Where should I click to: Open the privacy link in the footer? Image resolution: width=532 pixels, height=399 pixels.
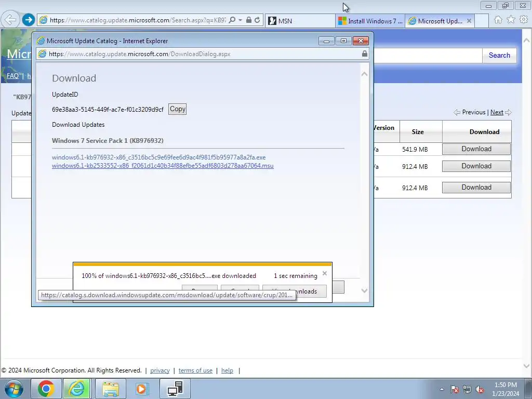160,370
